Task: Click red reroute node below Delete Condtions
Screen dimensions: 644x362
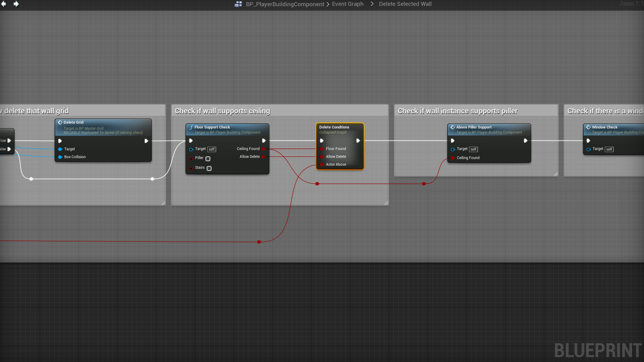Action: click(x=317, y=184)
